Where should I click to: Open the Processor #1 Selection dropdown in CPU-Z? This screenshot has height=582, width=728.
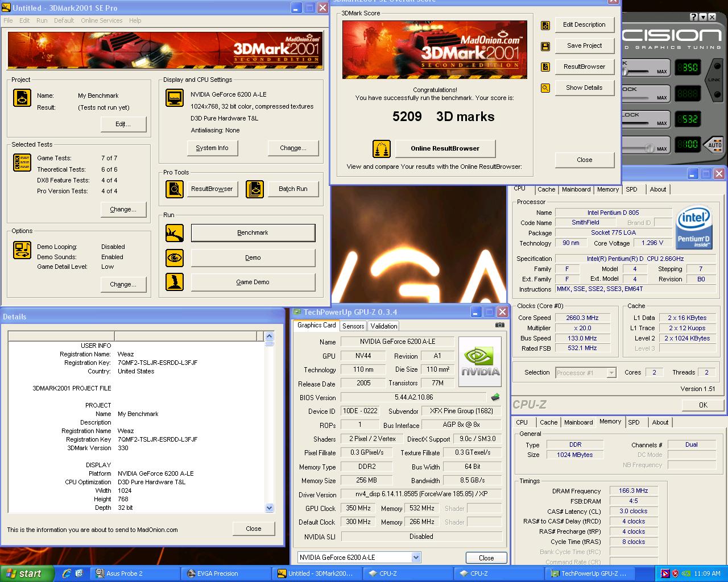611,373
